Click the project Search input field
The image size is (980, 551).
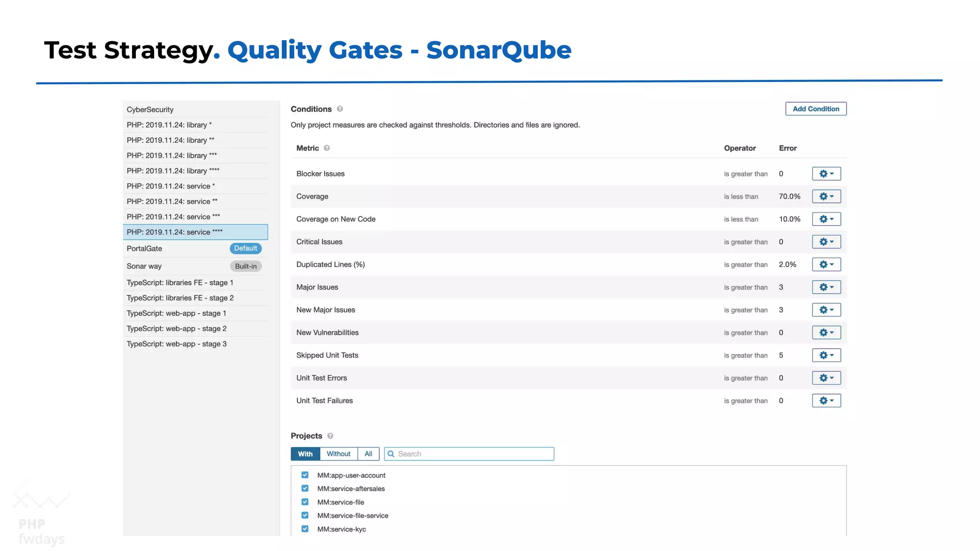[x=469, y=454]
